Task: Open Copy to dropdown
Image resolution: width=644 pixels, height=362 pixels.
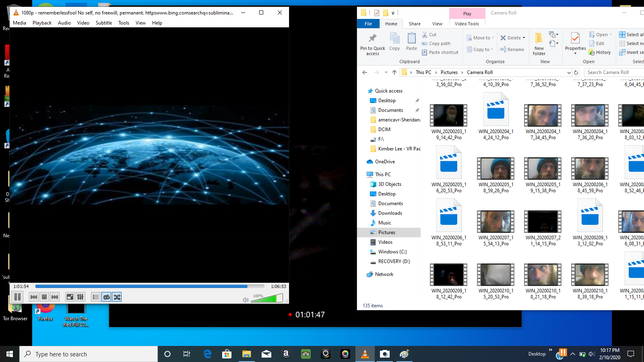Action: pos(480,49)
